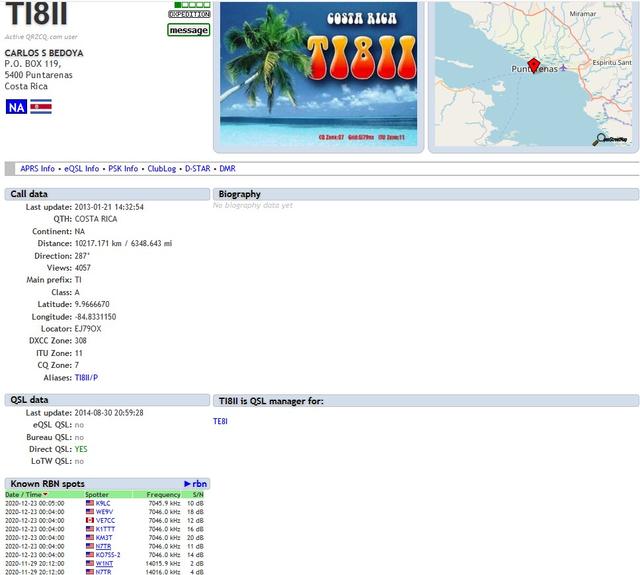Click the red location marker on Puntarenas

point(533,65)
